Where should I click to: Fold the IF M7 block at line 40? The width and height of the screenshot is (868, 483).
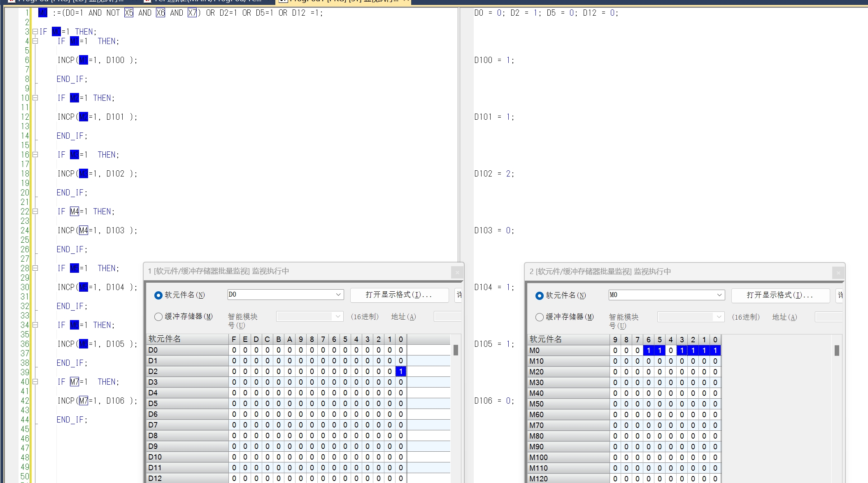pos(35,382)
